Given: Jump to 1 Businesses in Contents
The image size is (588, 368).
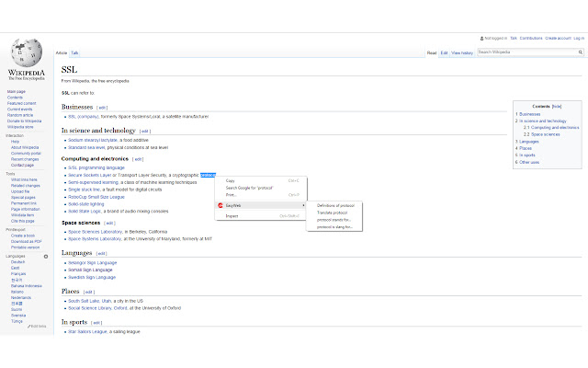Looking at the screenshot, I should click(528, 114).
